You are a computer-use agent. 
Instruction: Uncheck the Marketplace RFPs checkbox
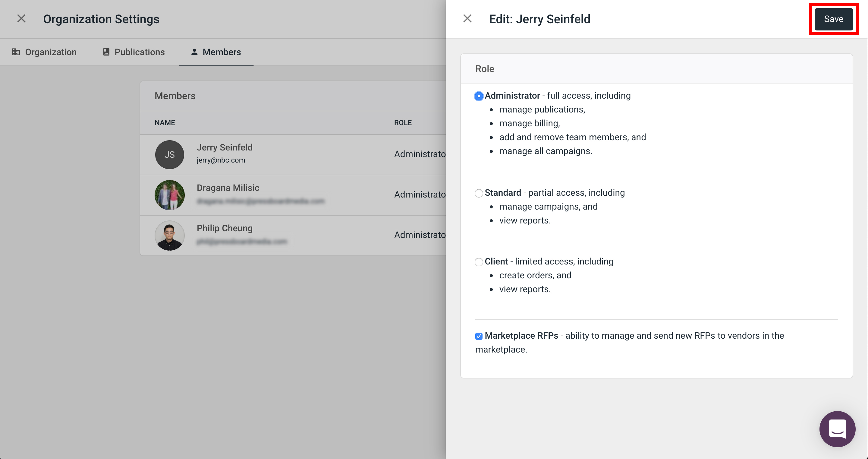coord(479,336)
